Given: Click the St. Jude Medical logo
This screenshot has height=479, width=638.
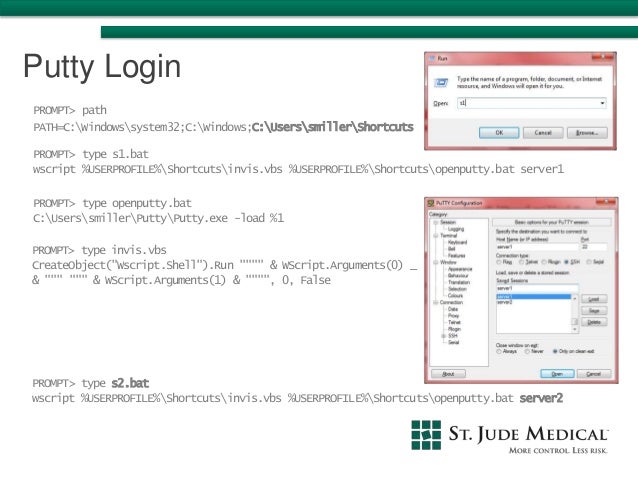Looking at the screenshot, I should (509, 437).
